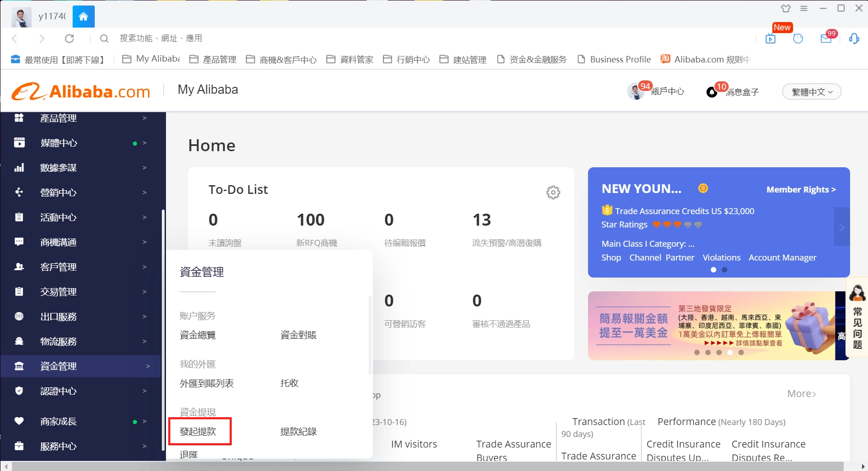Viewport: 868px width, 471px height.
Task: Click the Violations link
Action: 721,257
